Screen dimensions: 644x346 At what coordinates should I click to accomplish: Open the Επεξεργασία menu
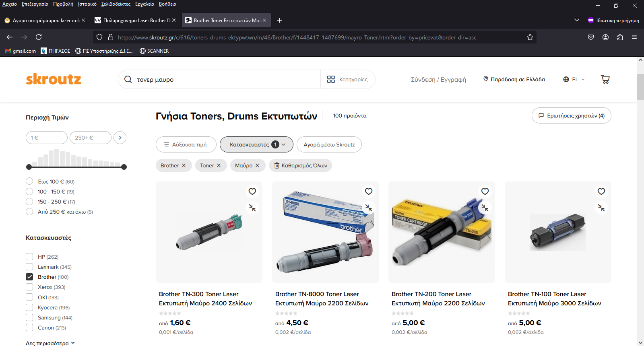pyautogui.click(x=35, y=4)
